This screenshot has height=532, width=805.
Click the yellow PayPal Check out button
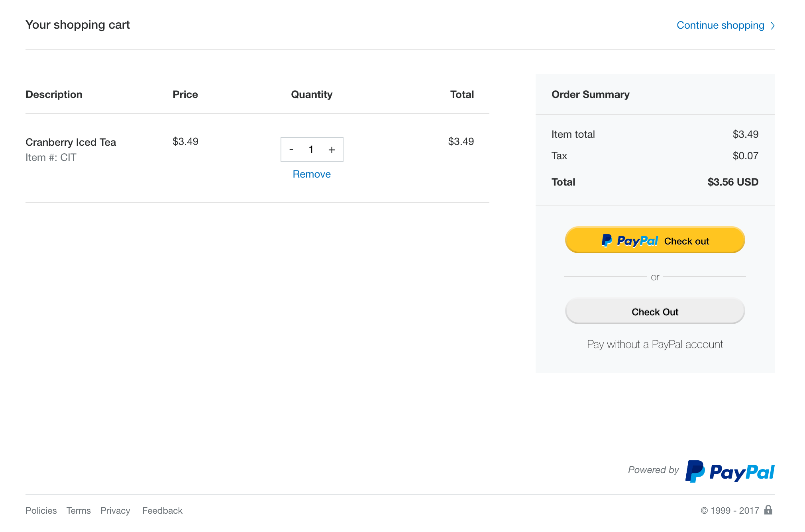[655, 240]
